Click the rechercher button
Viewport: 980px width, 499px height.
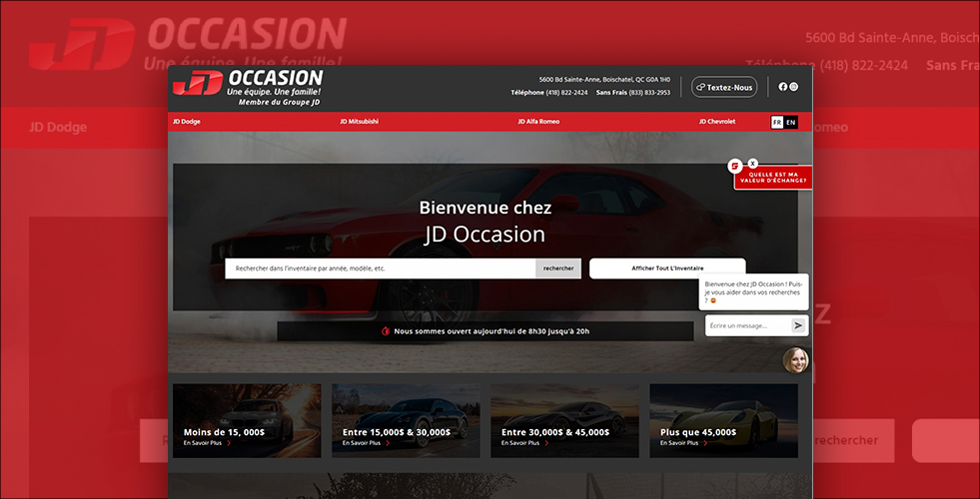(558, 268)
